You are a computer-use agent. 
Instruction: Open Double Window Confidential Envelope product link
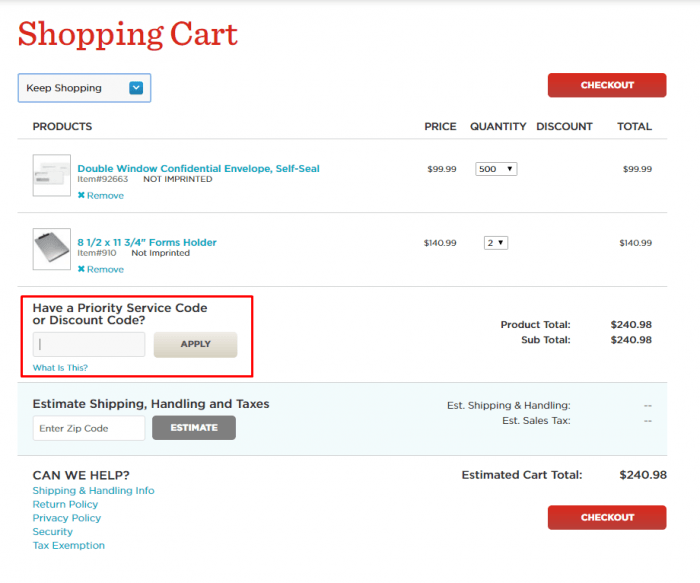click(198, 168)
